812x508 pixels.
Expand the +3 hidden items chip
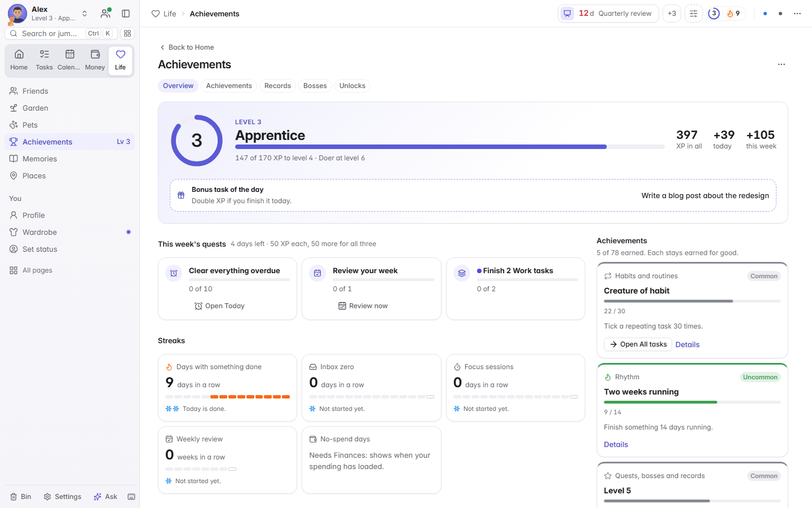click(x=672, y=14)
